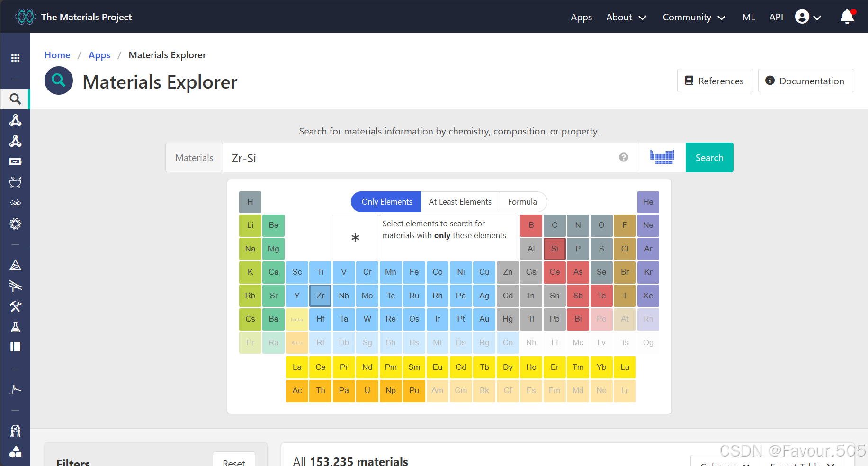This screenshot has width=868, height=466.
Task: Open notifications bell icon
Action: pyautogui.click(x=847, y=17)
